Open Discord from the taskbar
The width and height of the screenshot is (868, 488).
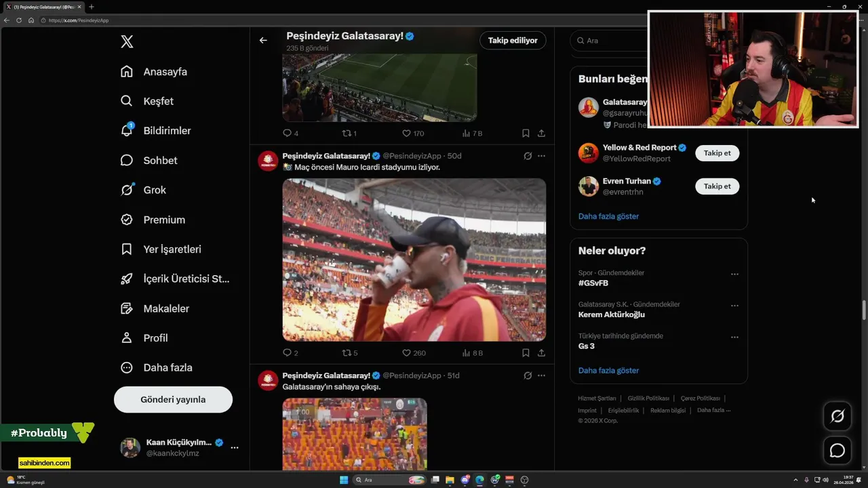pyautogui.click(x=465, y=480)
